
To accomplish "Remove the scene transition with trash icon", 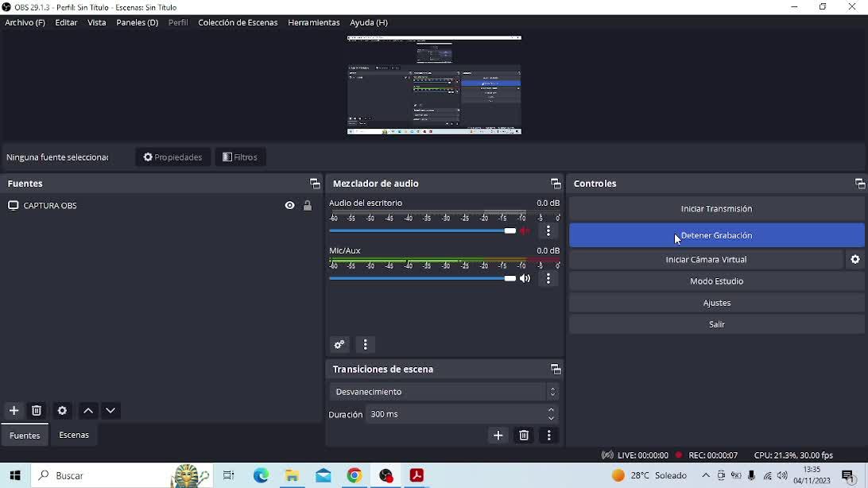I will click(x=524, y=436).
